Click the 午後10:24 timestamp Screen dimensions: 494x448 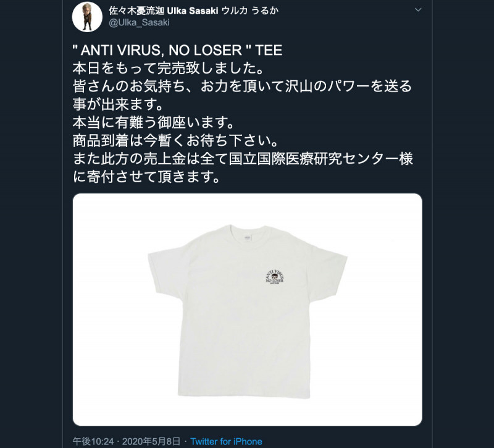[93, 441]
